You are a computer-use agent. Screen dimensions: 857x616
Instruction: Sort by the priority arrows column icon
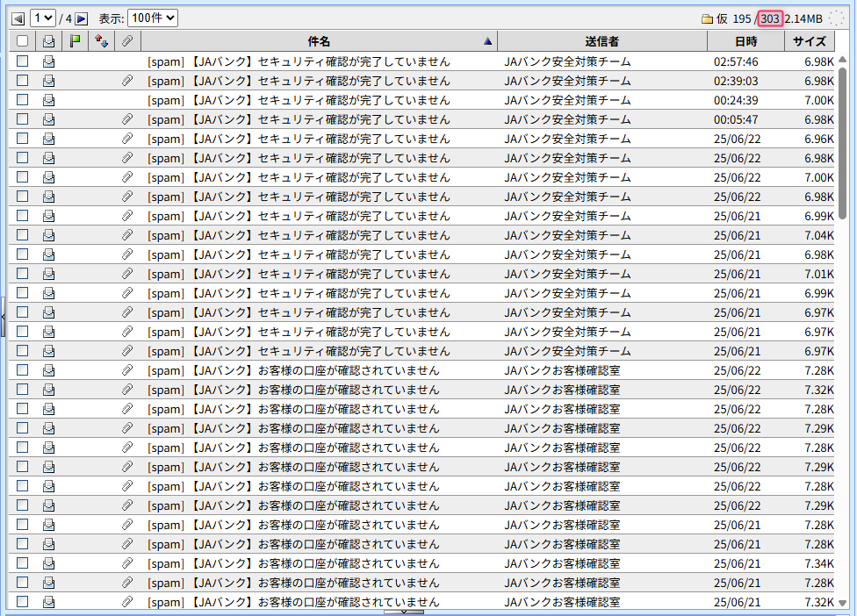pos(101,41)
